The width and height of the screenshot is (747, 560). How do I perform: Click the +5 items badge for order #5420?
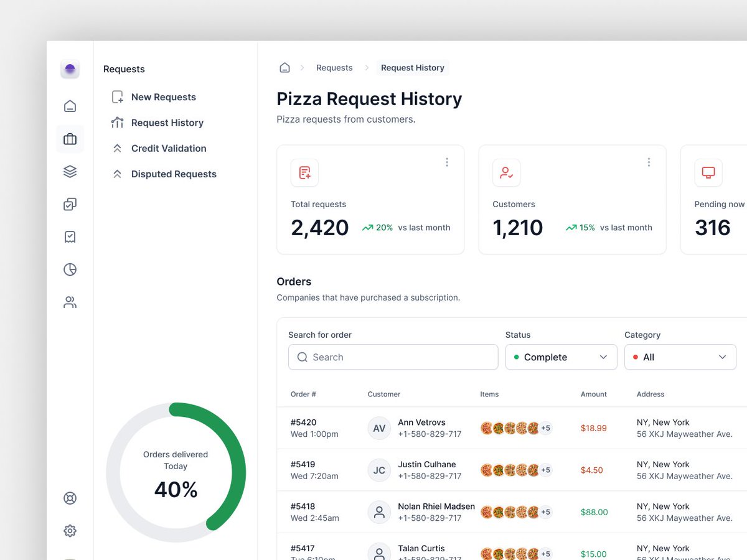coord(545,428)
